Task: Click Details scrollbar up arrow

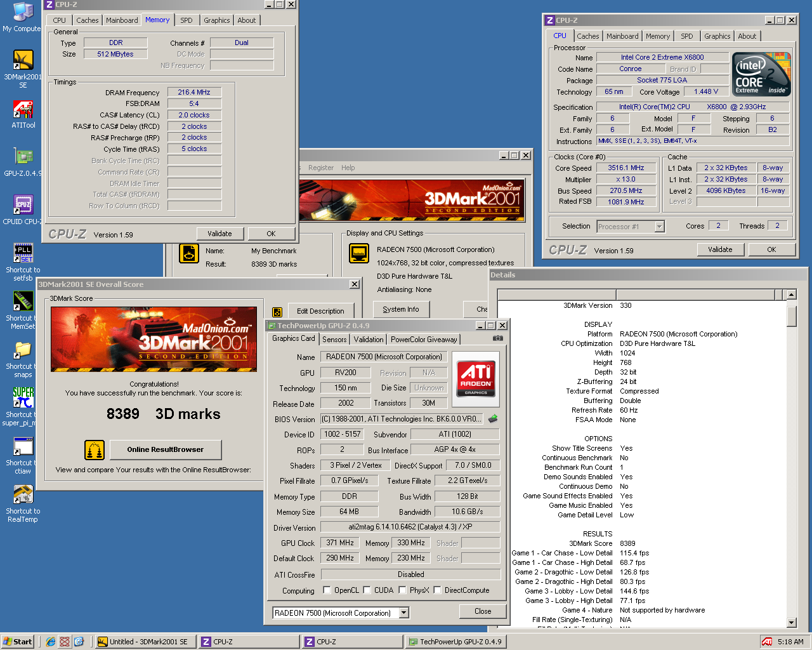Action: pyautogui.click(x=791, y=295)
